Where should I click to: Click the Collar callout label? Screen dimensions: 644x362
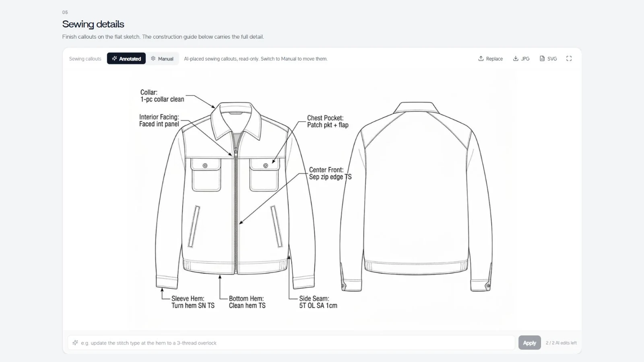tap(162, 96)
